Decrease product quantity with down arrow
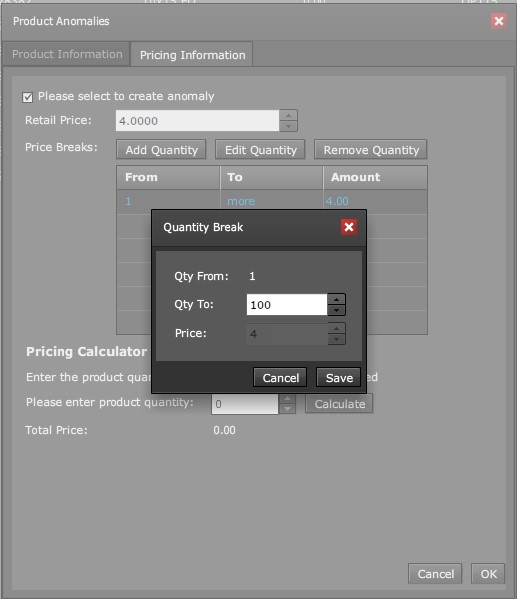This screenshot has height=599, width=517. pyautogui.click(x=287, y=409)
